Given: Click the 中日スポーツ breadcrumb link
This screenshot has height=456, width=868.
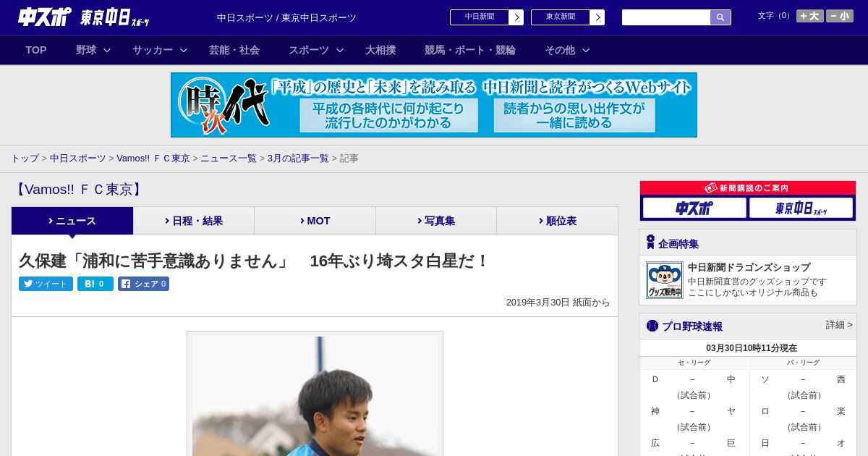Looking at the screenshot, I should tap(77, 159).
